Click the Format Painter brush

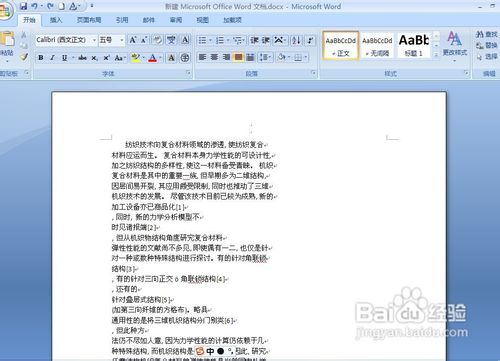[24, 57]
